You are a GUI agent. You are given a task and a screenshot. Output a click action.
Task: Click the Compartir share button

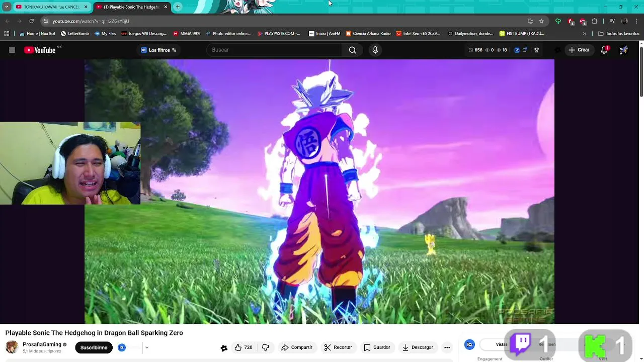[x=297, y=347]
